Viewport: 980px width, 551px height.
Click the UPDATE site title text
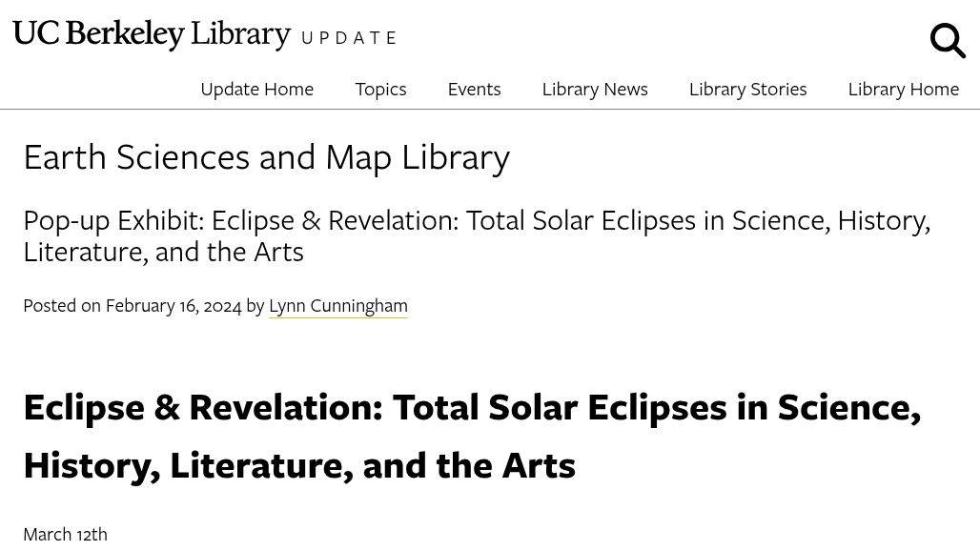click(350, 38)
